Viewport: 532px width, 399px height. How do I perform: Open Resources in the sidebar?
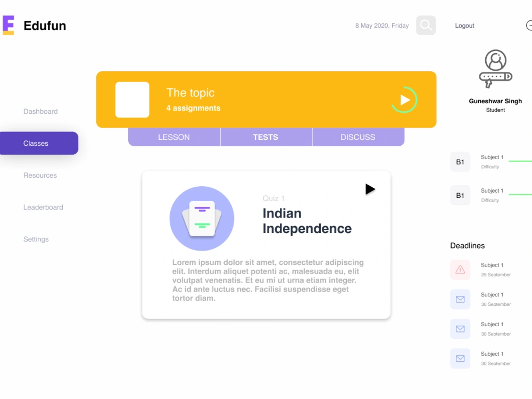click(40, 175)
